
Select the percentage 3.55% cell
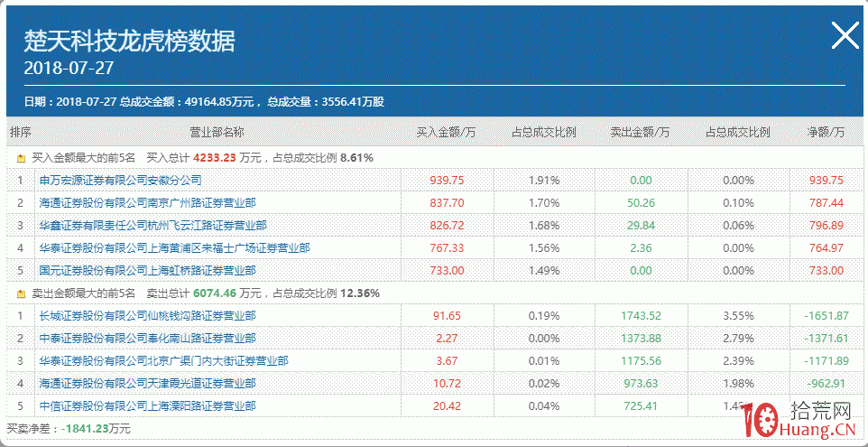[x=738, y=316]
